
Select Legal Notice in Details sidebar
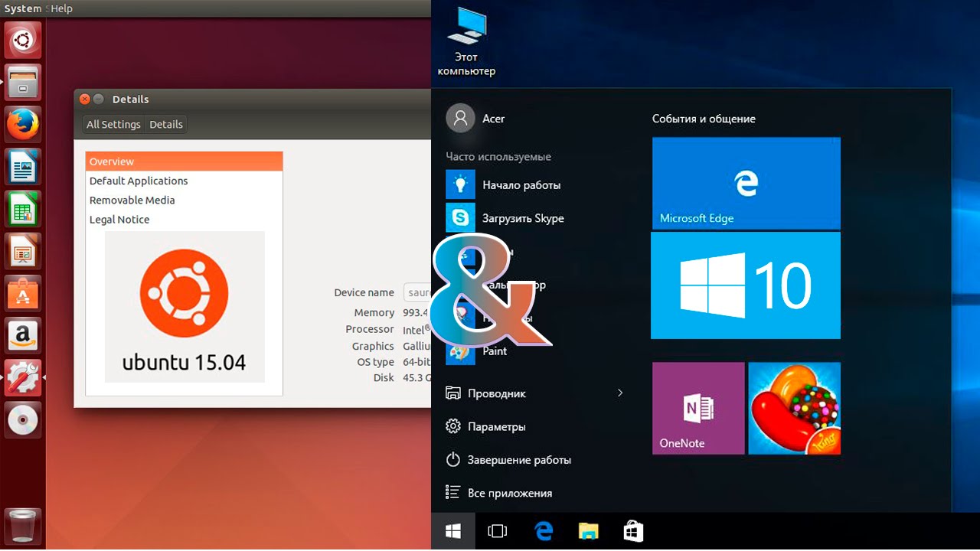point(184,219)
